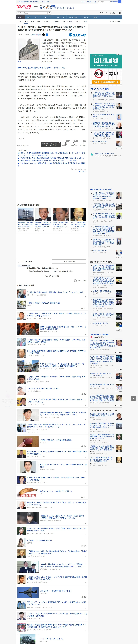138x644 pixels.
Task: Toggle the コメント非表示 checkbox
Action: [x=75, y=280]
